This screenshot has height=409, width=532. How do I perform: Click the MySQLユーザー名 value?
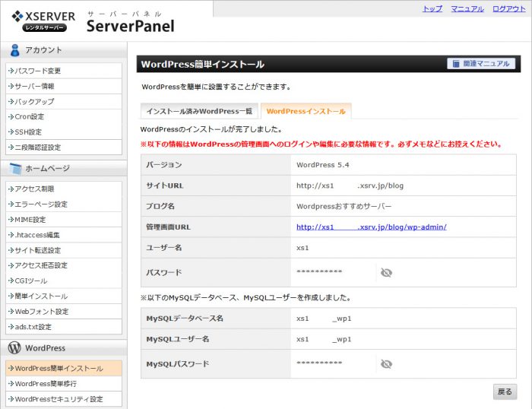click(x=324, y=339)
